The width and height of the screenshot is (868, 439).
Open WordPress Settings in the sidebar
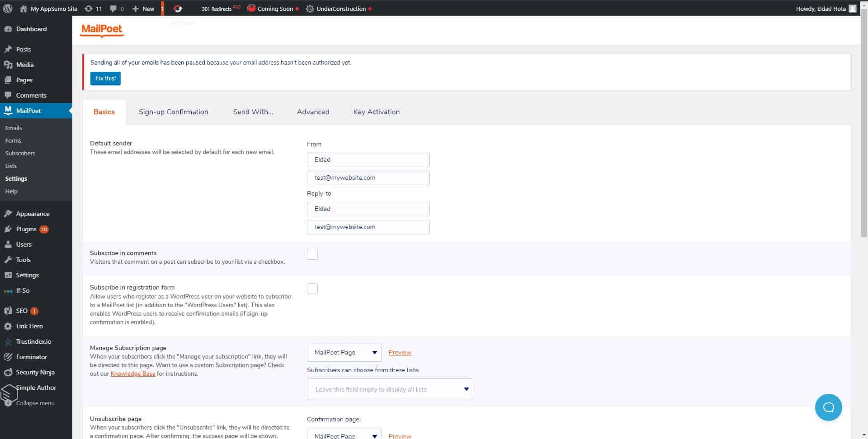(x=27, y=276)
